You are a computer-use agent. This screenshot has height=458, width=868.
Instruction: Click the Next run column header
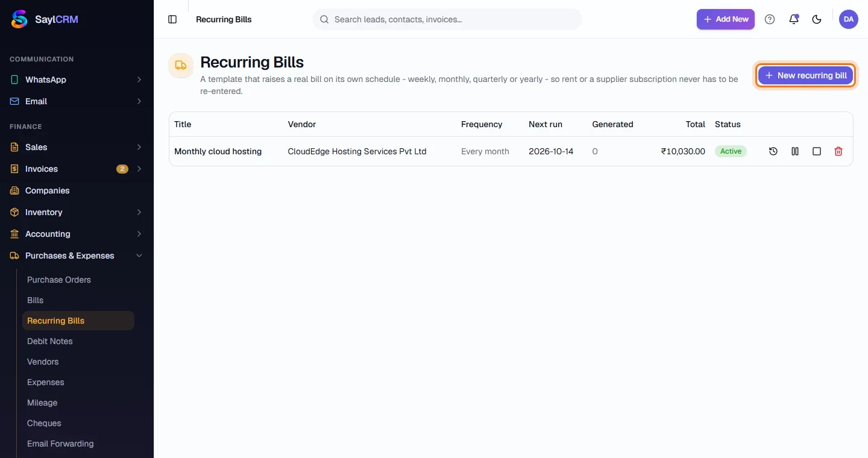point(546,124)
